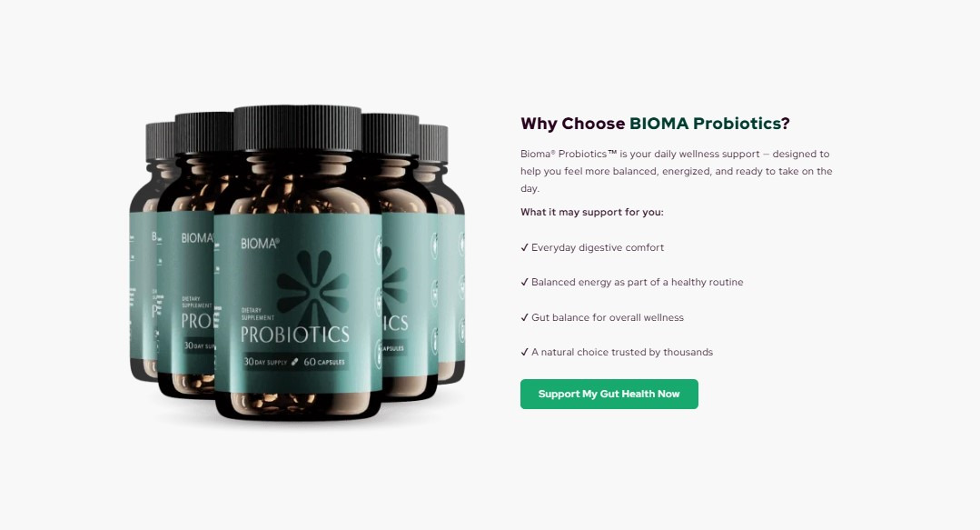Click the intro paragraph about daily wellness support
980x530 pixels.
point(677,171)
